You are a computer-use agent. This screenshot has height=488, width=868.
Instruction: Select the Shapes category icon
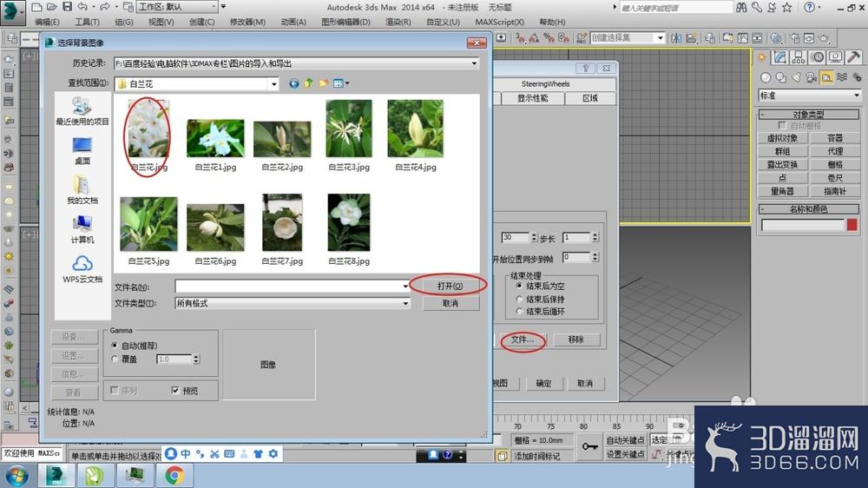pyautogui.click(x=780, y=77)
